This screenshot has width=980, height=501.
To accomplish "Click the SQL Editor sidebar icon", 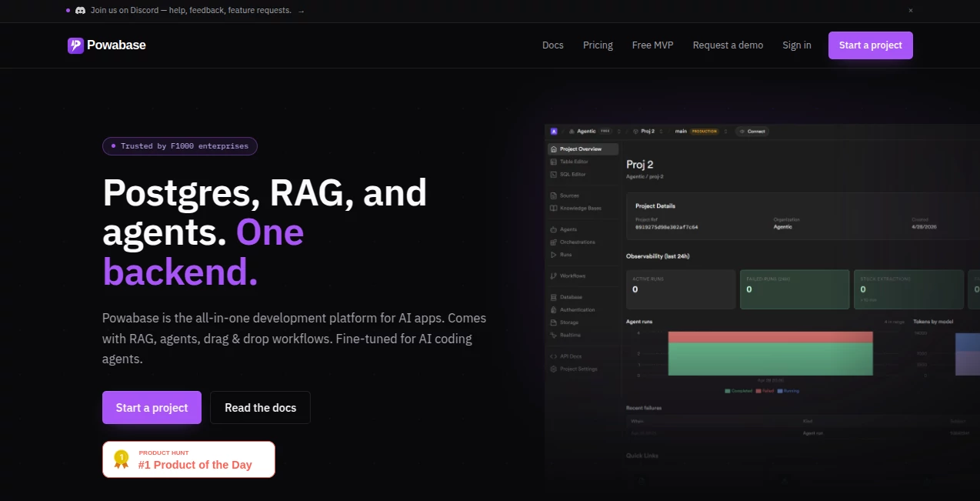I will pyautogui.click(x=554, y=175).
